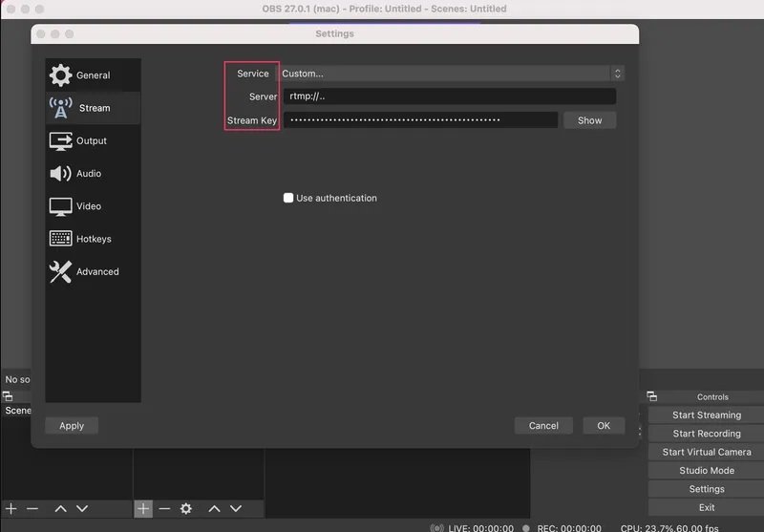The width and height of the screenshot is (764, 532).
Task: Cancel the settings changes
Action: pos(543,426)
